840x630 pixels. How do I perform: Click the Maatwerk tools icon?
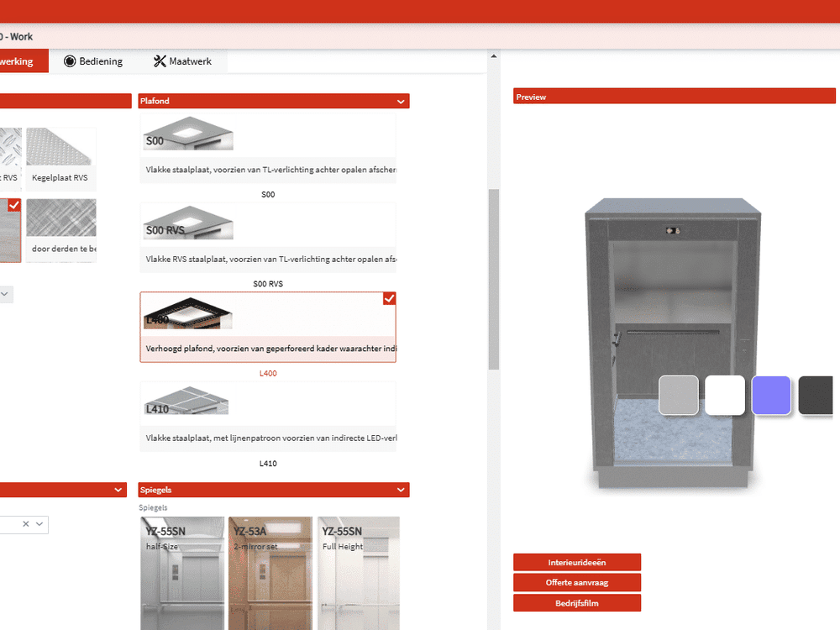(x=160, y=61)
